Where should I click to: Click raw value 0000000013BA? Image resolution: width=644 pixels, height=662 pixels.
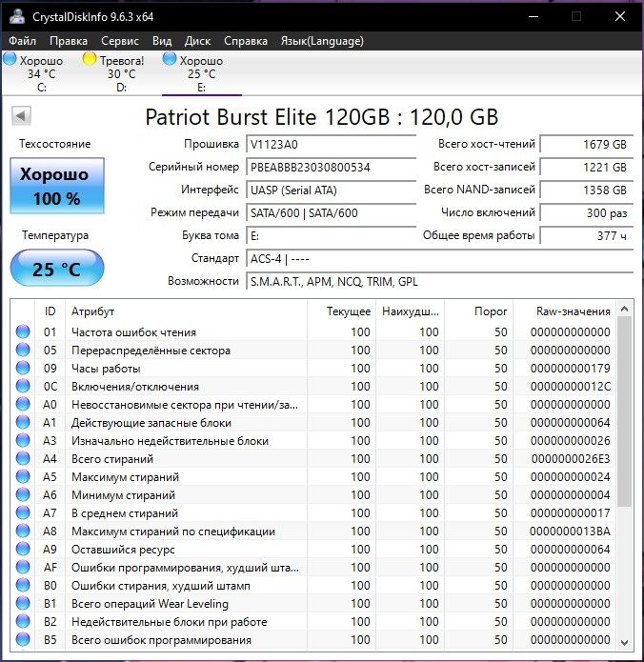570,532
